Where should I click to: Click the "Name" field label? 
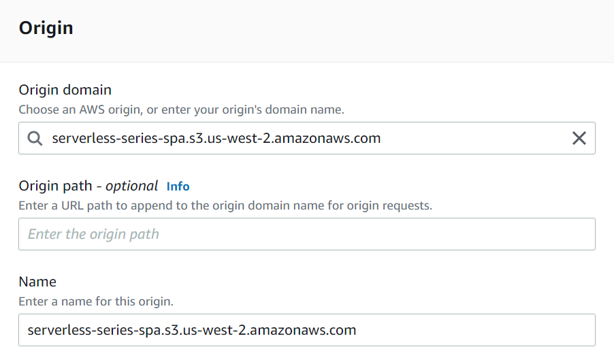pyautogui.click(x=37, y=282)
